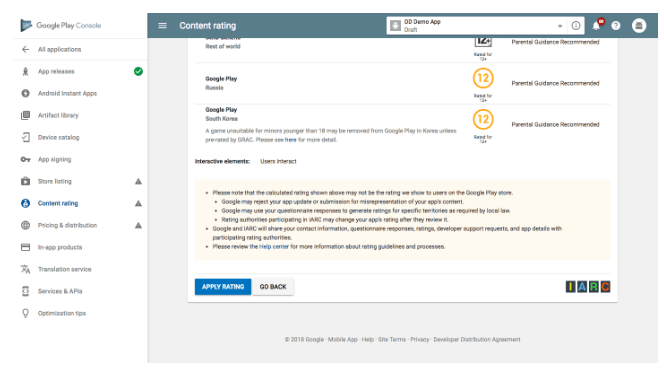Open App releases section

pos(56,72)
